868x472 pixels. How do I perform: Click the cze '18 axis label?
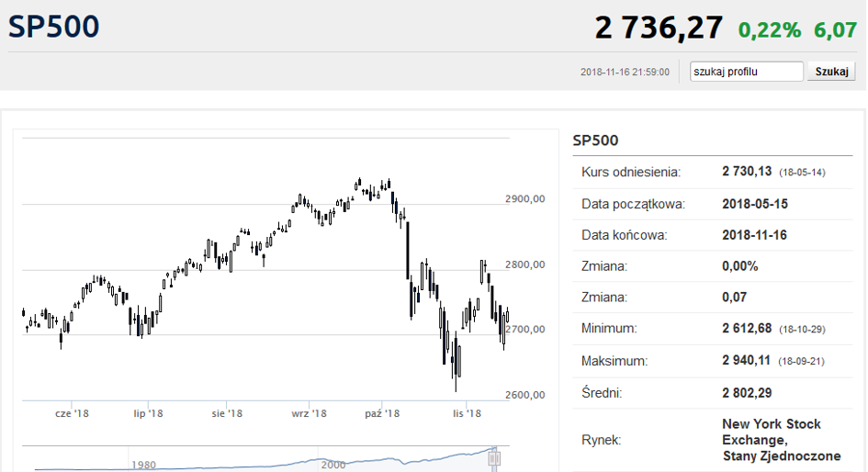(72, 414)
